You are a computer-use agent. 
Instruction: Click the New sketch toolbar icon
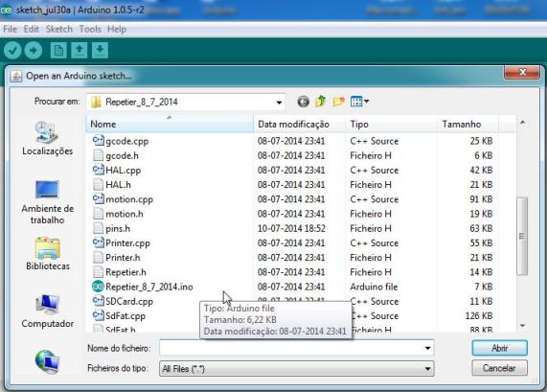tap(58, 51)
